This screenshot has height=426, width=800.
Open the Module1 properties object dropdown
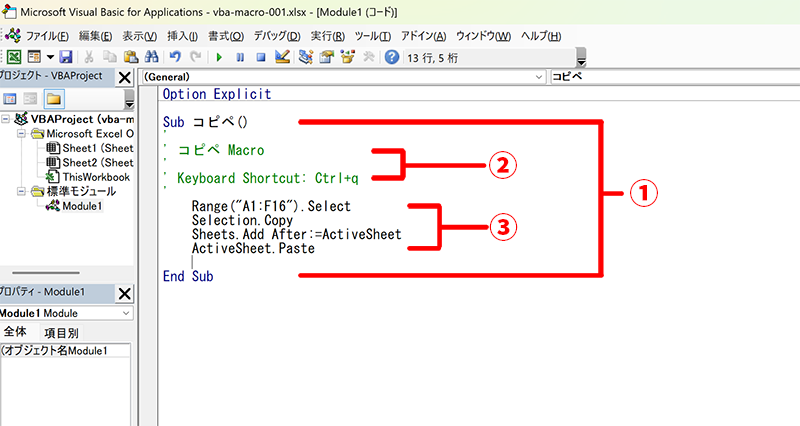coord(125,314)
